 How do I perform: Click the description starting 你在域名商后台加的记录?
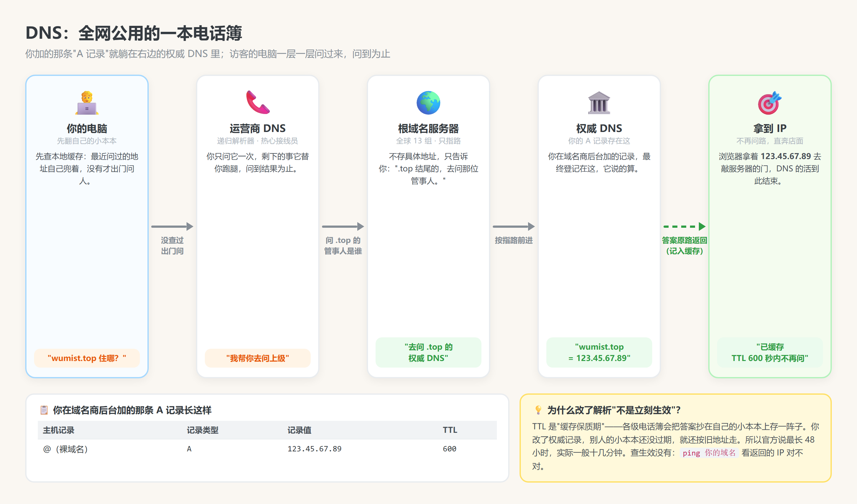(599, 163)
